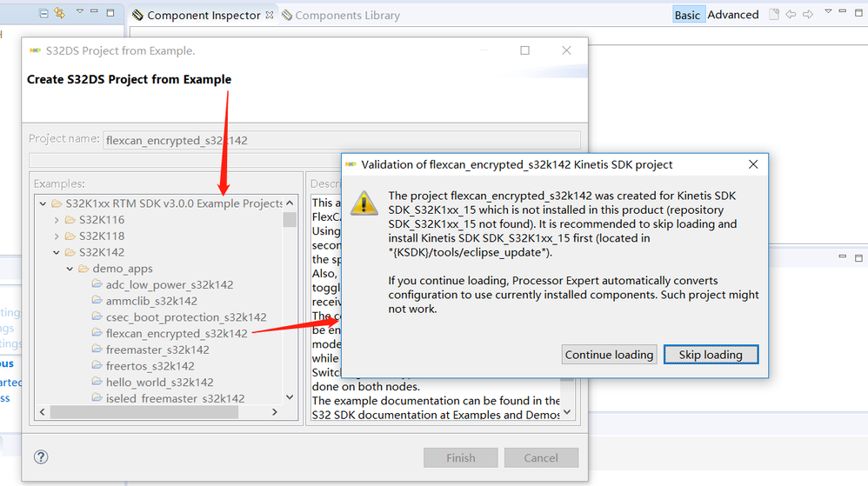Viewport: 868px width, 486px height.
Task: Click the S32K142 folder icon
Action: pos(70,252)
